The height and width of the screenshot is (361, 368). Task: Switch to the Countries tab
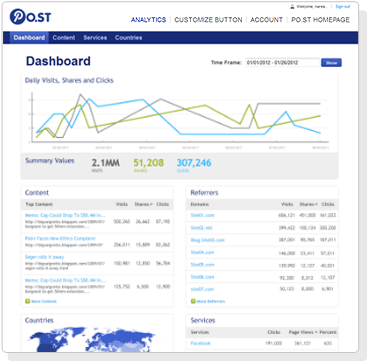pos(128,38)
